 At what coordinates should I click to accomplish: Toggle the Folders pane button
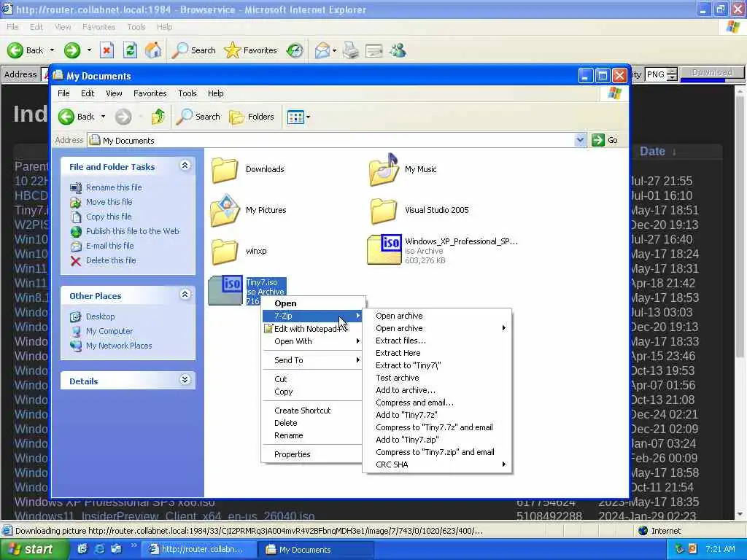(252, 117)
